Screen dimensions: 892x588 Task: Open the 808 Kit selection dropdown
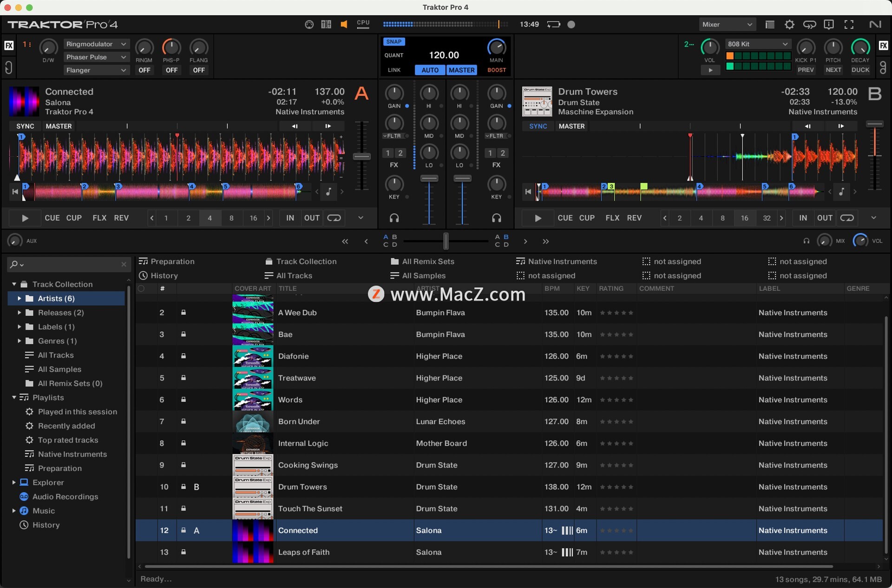(x=758, y=44)
